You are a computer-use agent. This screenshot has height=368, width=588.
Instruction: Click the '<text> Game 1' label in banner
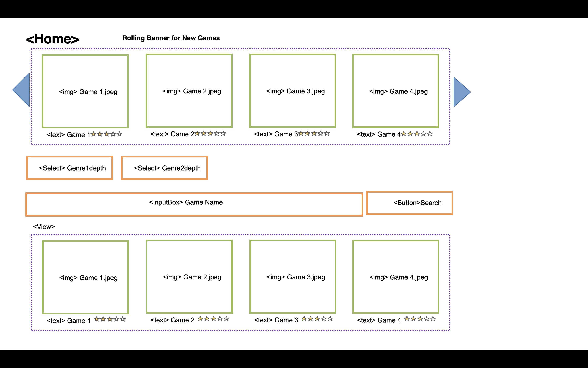(68, 135)
